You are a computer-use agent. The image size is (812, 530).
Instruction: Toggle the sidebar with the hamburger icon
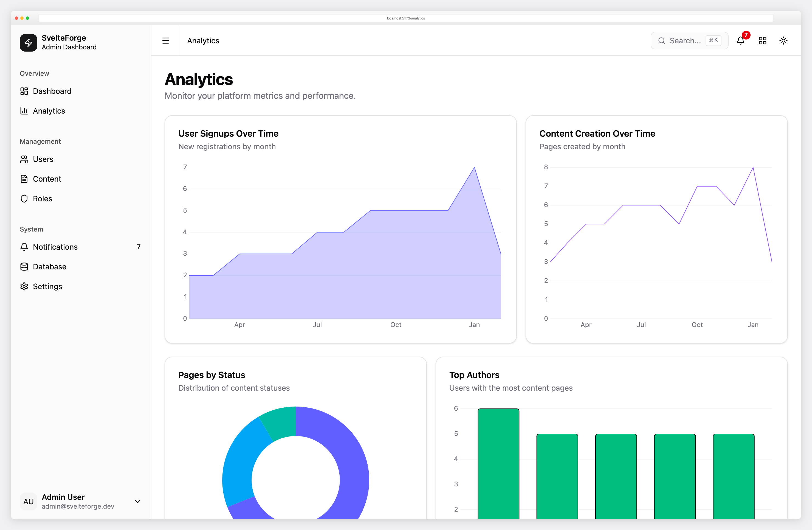165,41
